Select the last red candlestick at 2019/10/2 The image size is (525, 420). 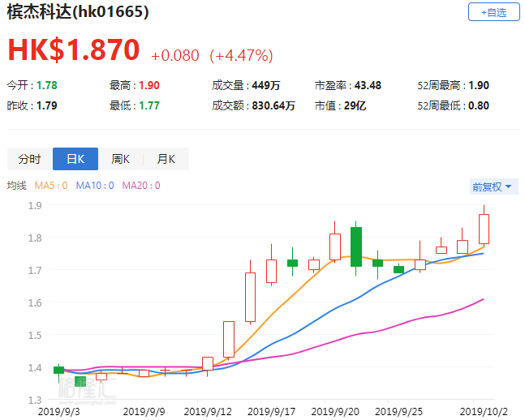[484, 229]
